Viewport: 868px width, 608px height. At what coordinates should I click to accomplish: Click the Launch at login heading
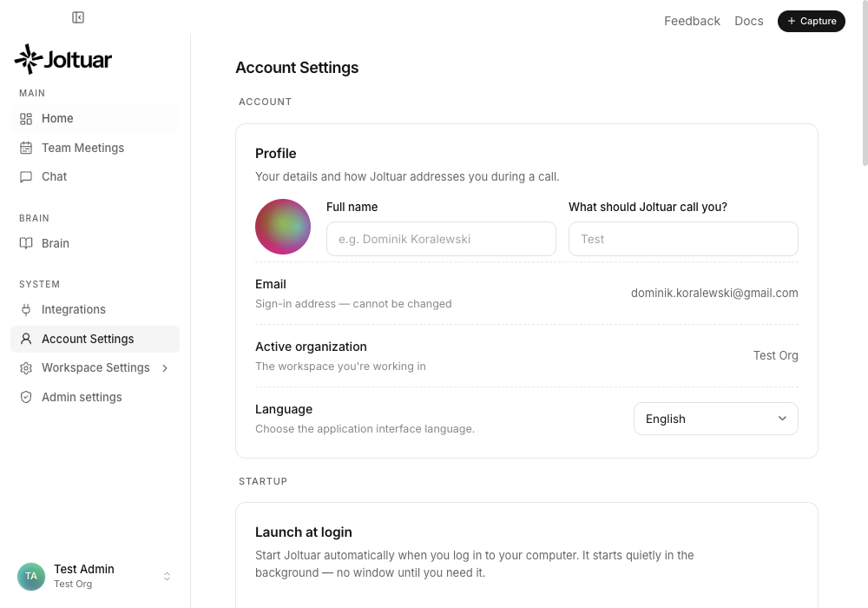tap(303, 532)
